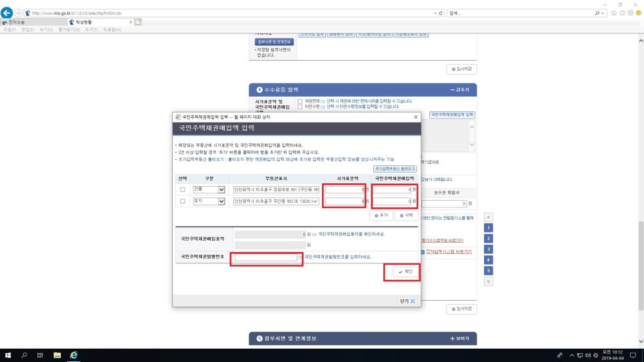The height and width of the screenshot is (362, 644).
Task: Click the 시가표준액 field in the 건물 row
Action: pos(345,189)
